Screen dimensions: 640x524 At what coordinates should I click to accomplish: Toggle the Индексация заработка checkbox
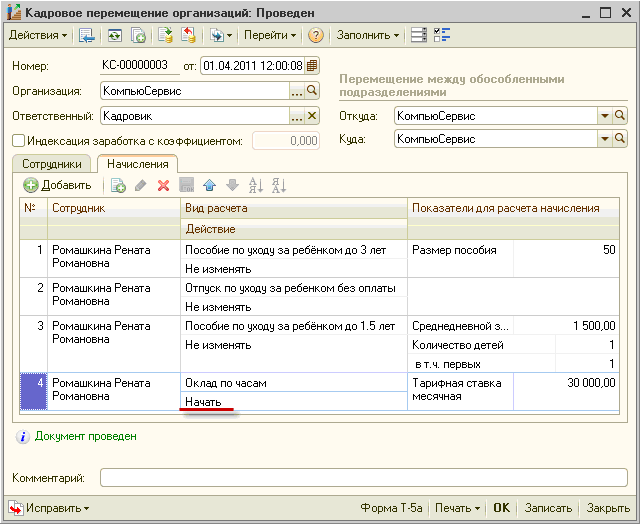click(18, 141)
